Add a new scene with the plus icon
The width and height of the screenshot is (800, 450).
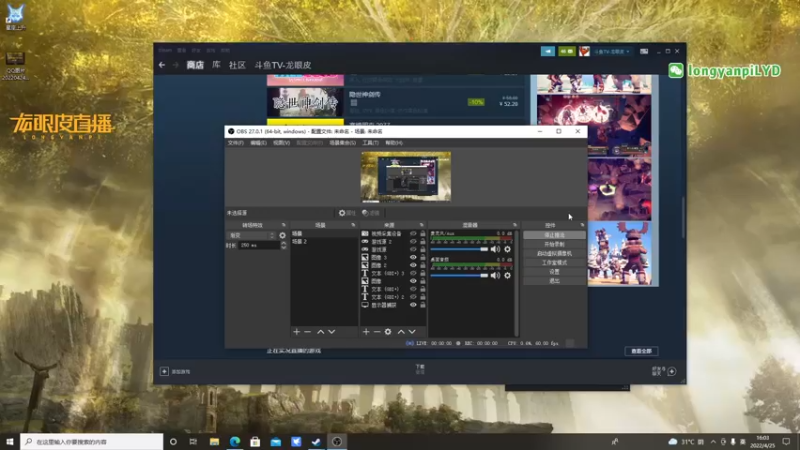296,332
